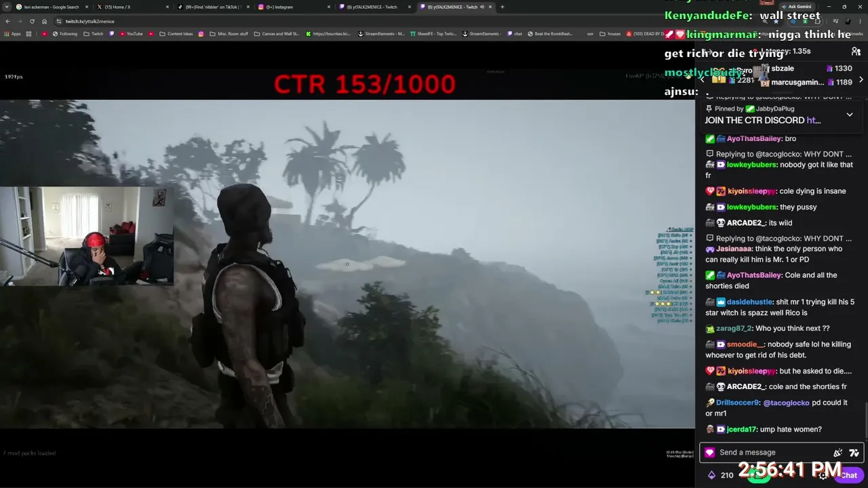
Task: Open the chat bookmark
Action: 515,34
